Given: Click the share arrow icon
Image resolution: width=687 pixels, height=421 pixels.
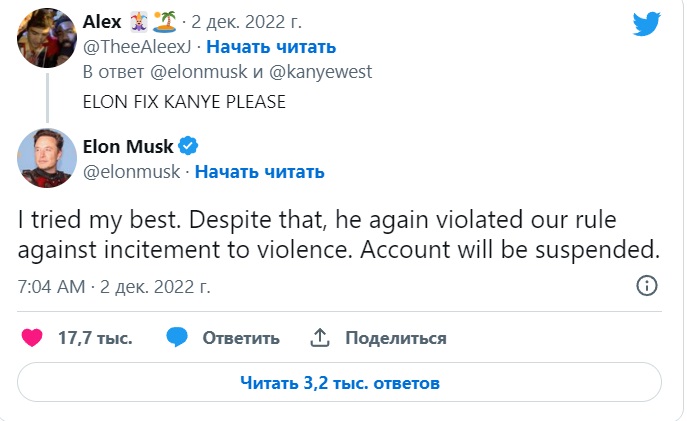Looking at the screenshot, I should [x=320, y=337].
